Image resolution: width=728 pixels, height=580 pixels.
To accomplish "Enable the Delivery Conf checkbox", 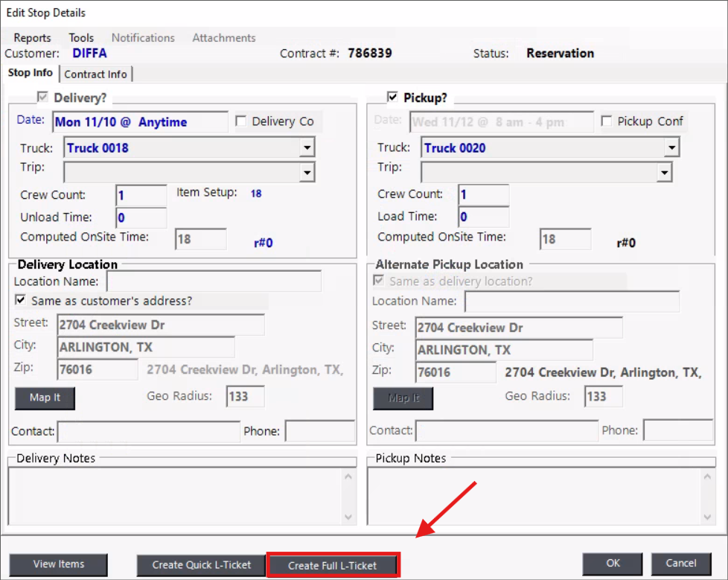I will 241,121.
